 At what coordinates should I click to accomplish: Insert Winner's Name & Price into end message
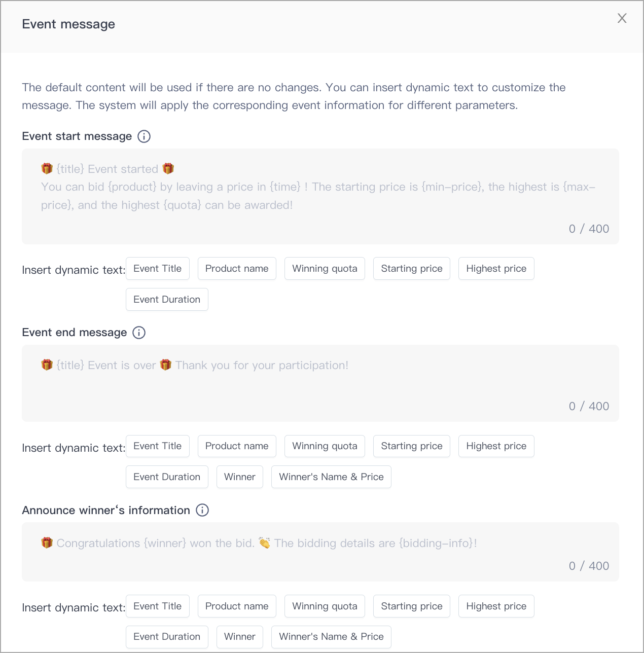pyautogui.click(x=331, y=477)
